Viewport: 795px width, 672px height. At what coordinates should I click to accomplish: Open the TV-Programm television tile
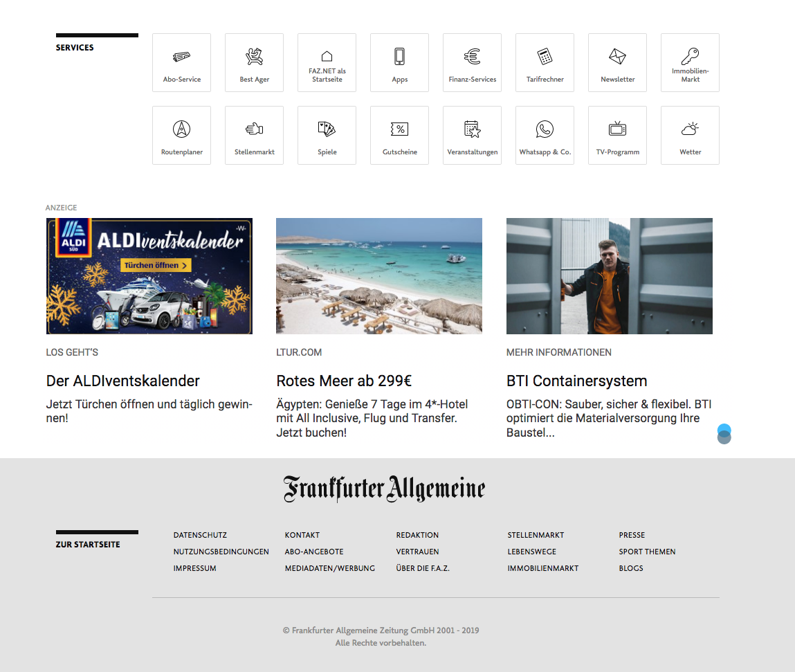click(618, 136)
